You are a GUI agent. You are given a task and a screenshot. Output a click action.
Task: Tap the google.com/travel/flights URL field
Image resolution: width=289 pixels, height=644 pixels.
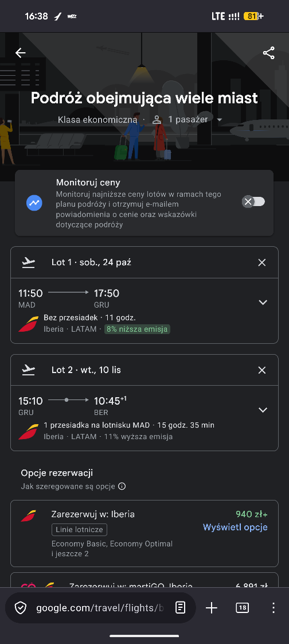(100, 608)
